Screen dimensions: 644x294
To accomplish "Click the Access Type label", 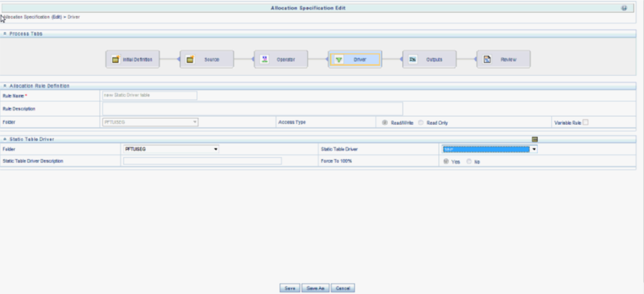I will click(291, 122).
